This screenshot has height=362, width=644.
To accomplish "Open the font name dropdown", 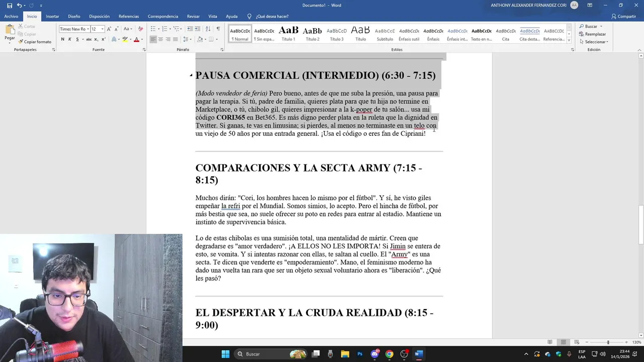I will [x=88, y=29].
